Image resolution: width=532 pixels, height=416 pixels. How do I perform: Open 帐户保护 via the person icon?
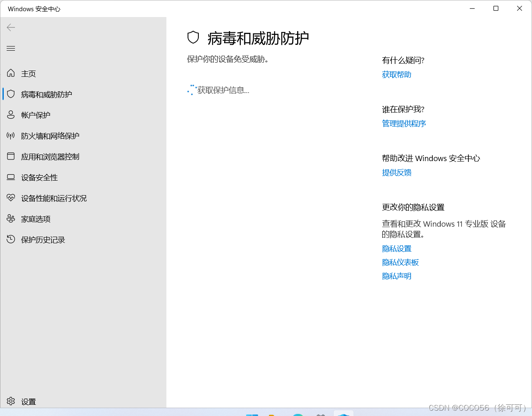click(11, 115)
